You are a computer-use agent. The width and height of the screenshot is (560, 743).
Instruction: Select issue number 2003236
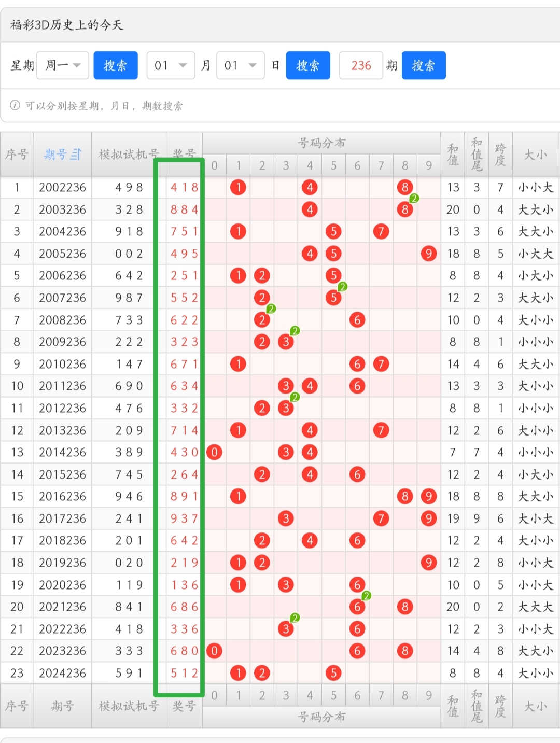coord(62,209)
